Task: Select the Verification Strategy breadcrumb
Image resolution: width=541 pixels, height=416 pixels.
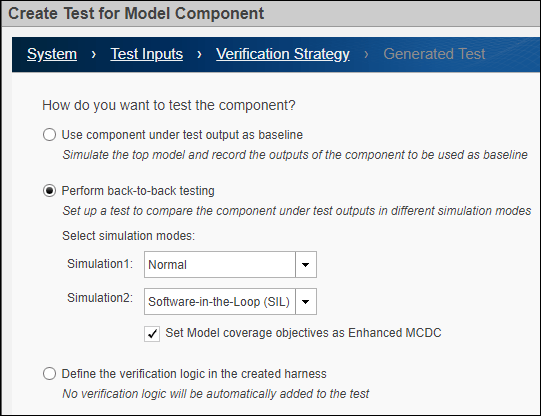Action: (283, 54)
